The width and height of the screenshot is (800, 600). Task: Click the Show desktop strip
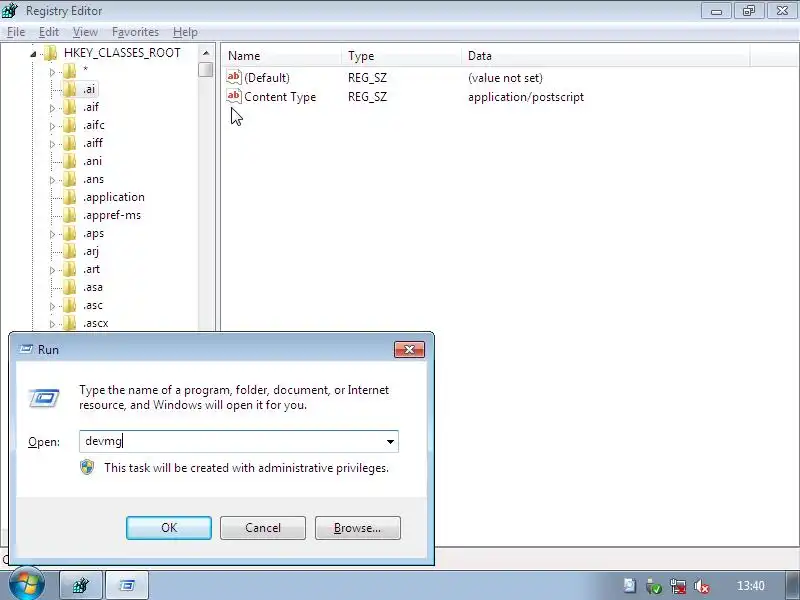792,585
